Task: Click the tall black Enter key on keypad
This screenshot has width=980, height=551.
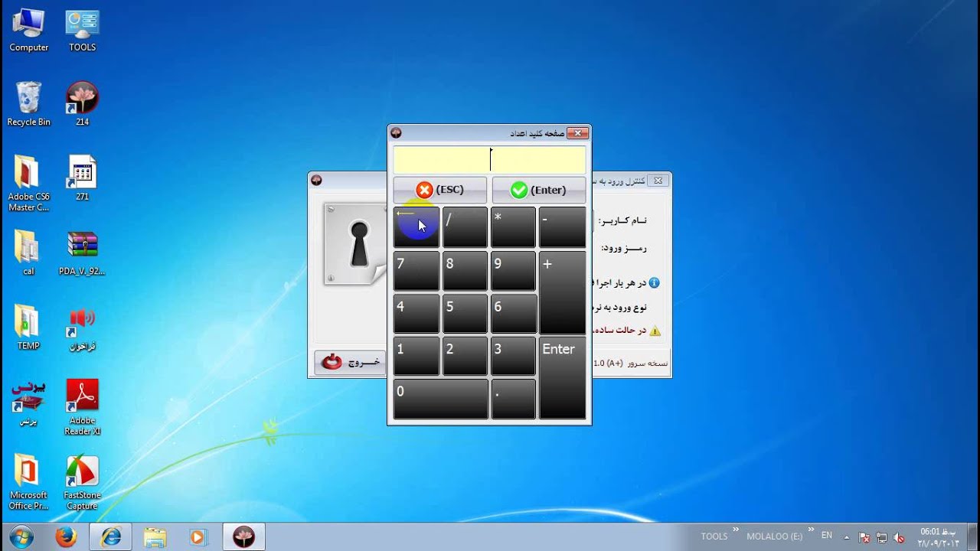Action: coord(562,378)
